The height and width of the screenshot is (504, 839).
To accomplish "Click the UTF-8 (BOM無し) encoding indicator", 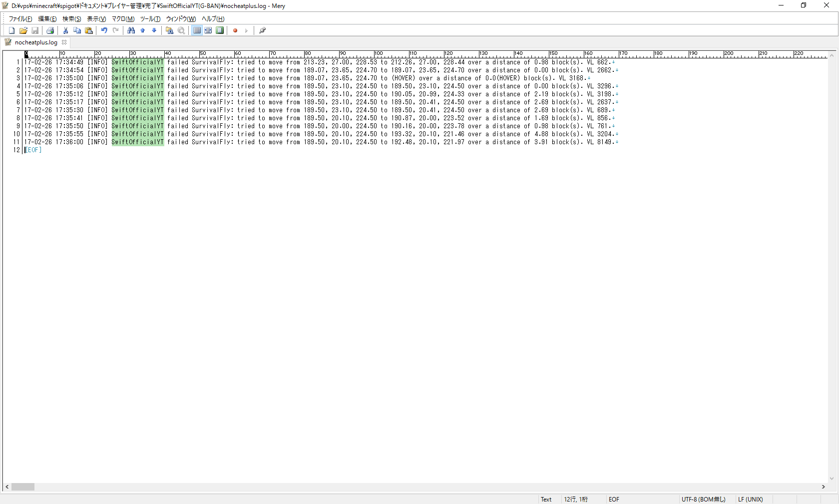I will (x=704, y=500).
